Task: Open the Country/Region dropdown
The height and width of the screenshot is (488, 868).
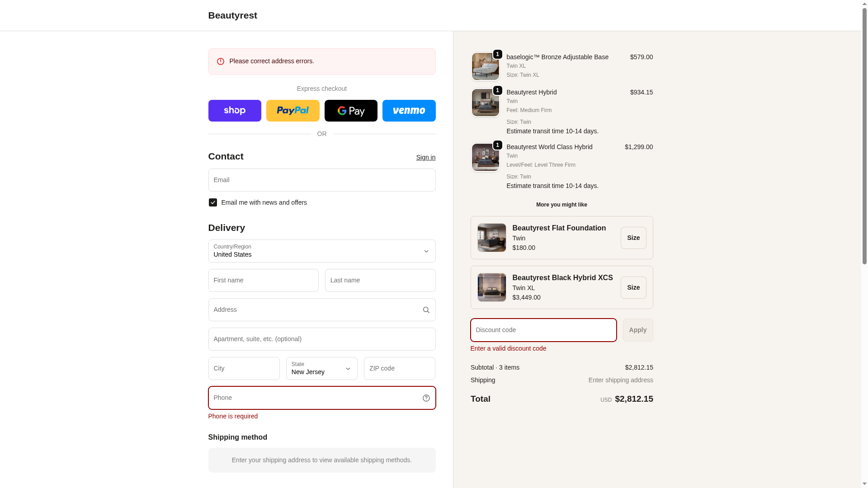Action: point(321,251)
